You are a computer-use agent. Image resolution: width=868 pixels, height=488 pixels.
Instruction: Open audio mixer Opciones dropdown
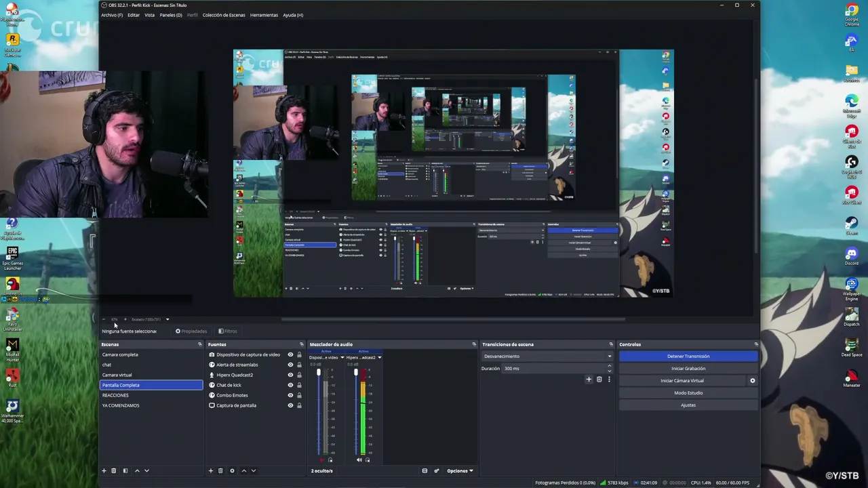point(460,470)
